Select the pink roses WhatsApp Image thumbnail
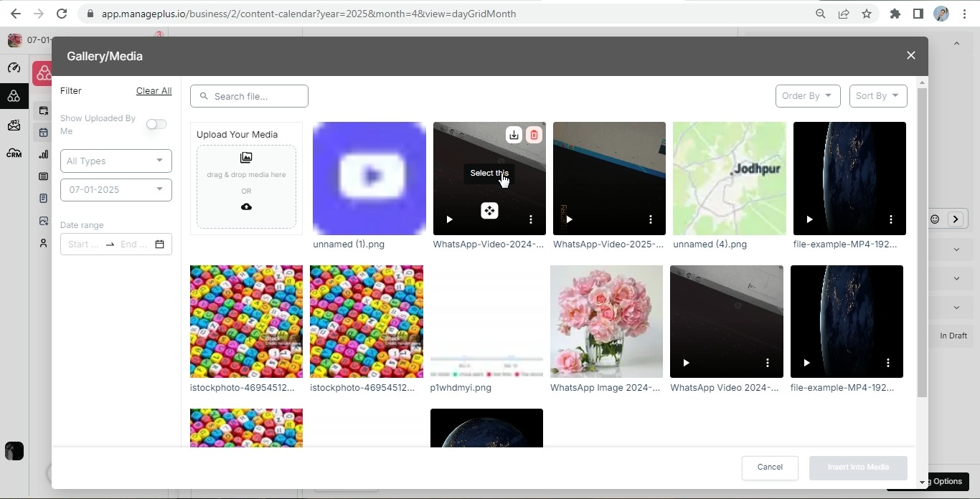The width and height of the screenshot is (980, 499). tap(606, 321)
